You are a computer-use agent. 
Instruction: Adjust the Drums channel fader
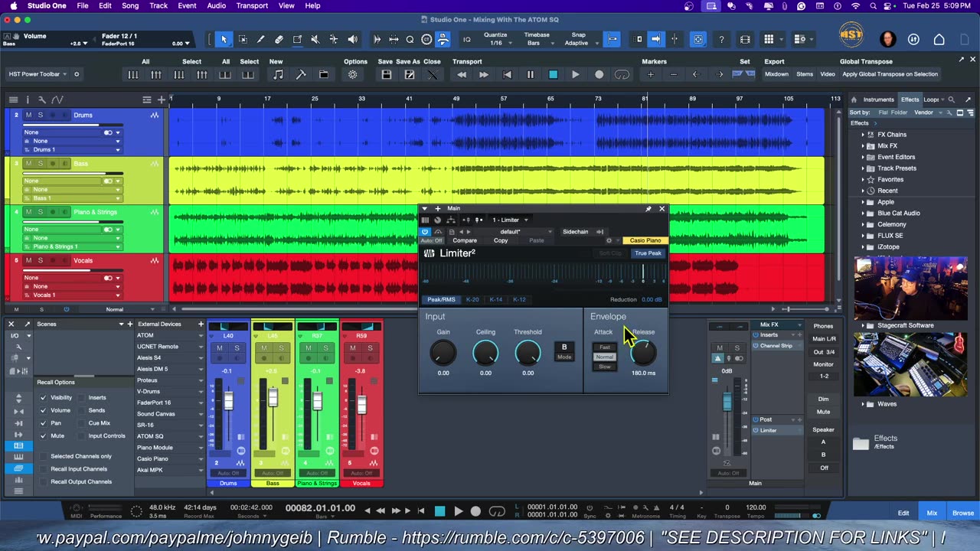[227, 402]
